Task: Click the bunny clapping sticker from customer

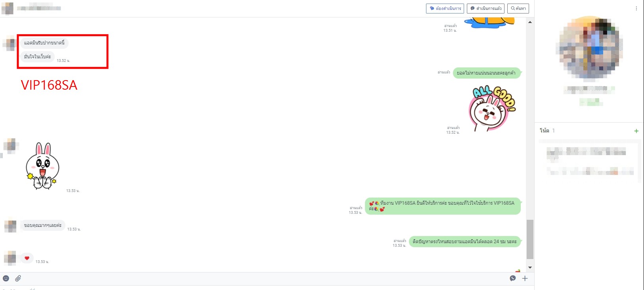Action: pyautogui.click(x=42, y=166)
